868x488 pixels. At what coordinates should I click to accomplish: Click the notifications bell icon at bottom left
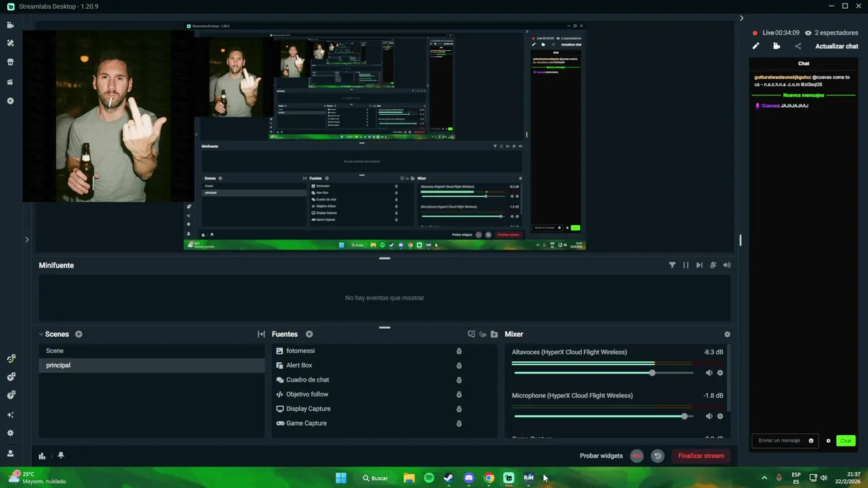[60, 455]
